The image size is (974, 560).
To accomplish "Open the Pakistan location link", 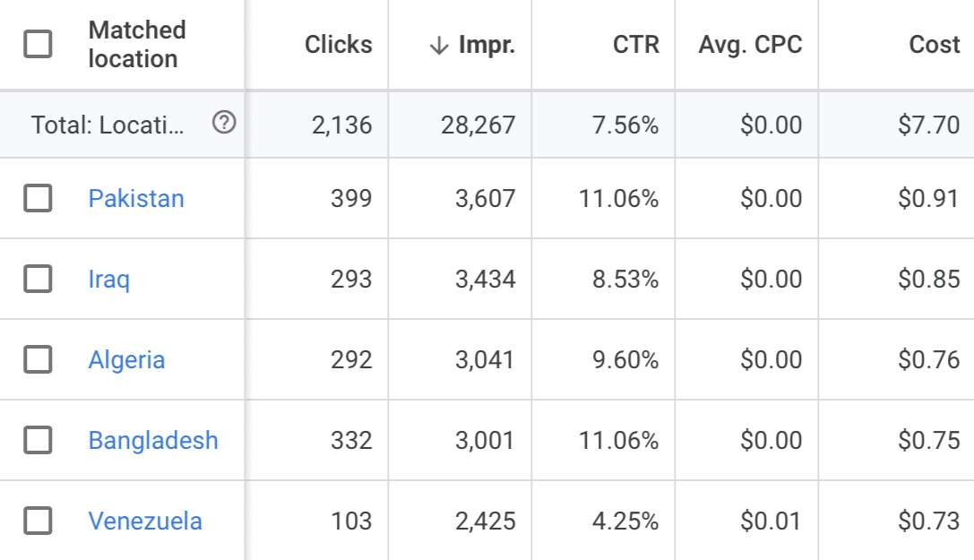I will (x=136, y=198).
